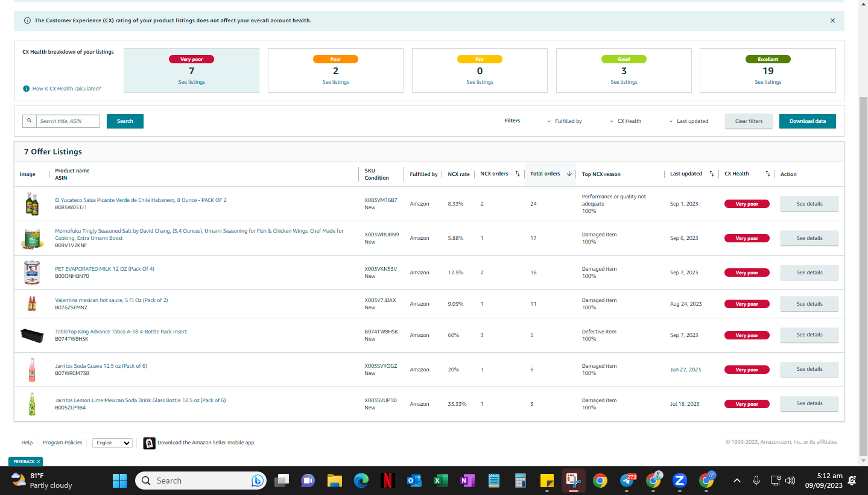This screenshot has width=868, height=495.
Task: Open OneNote from the taskbar
Action: click(467, 481)
